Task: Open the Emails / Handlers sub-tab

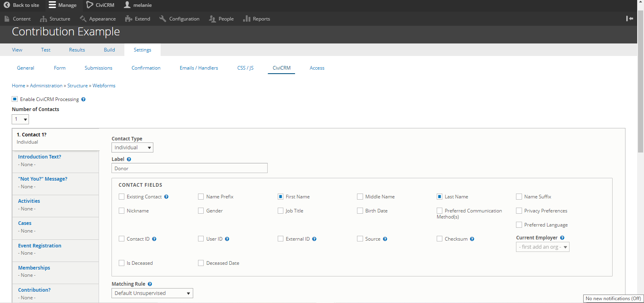Action: coord(199,68)
